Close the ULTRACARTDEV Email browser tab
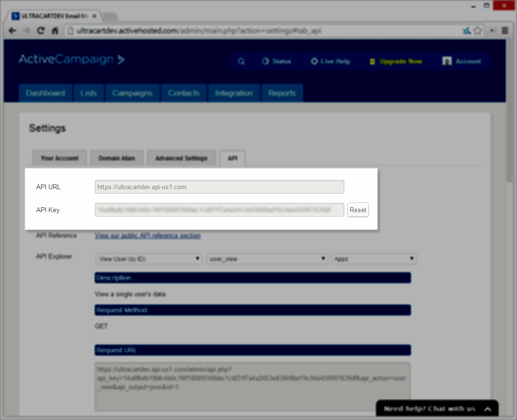Image resolution: width=517 pixels, height=420 pixels. pos(94,16)
